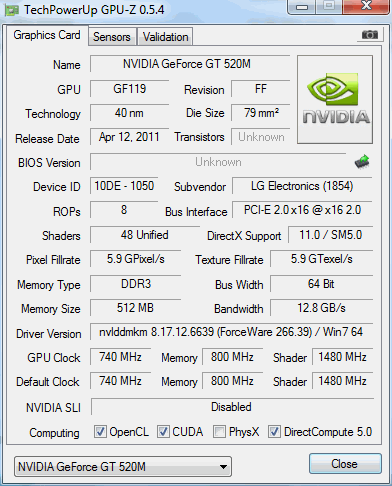This screenshot has height=486, width=392.
Task: Switch to the Validation tab
Action: click(165, 37)
